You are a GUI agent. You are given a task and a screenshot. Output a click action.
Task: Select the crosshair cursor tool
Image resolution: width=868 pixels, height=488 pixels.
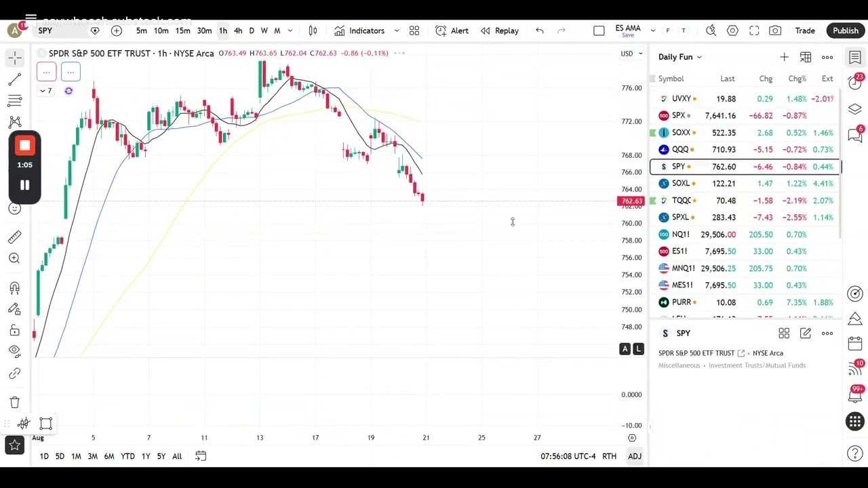[x=15, y=58]
